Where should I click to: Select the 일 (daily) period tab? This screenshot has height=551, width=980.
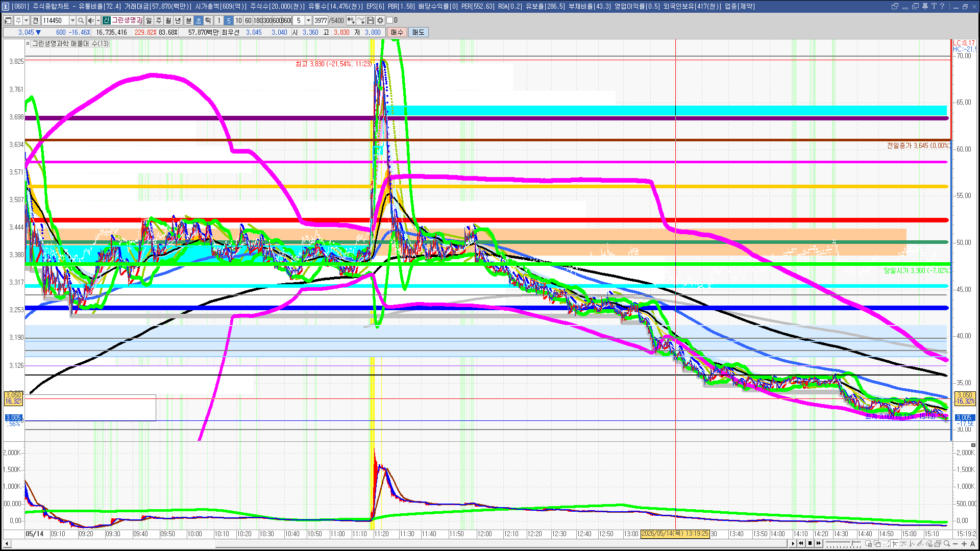click(x=149, y=20)
